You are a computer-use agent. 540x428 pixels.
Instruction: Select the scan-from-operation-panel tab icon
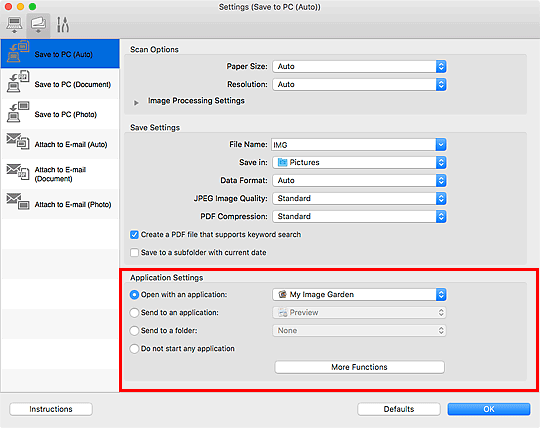coord(38,25)
